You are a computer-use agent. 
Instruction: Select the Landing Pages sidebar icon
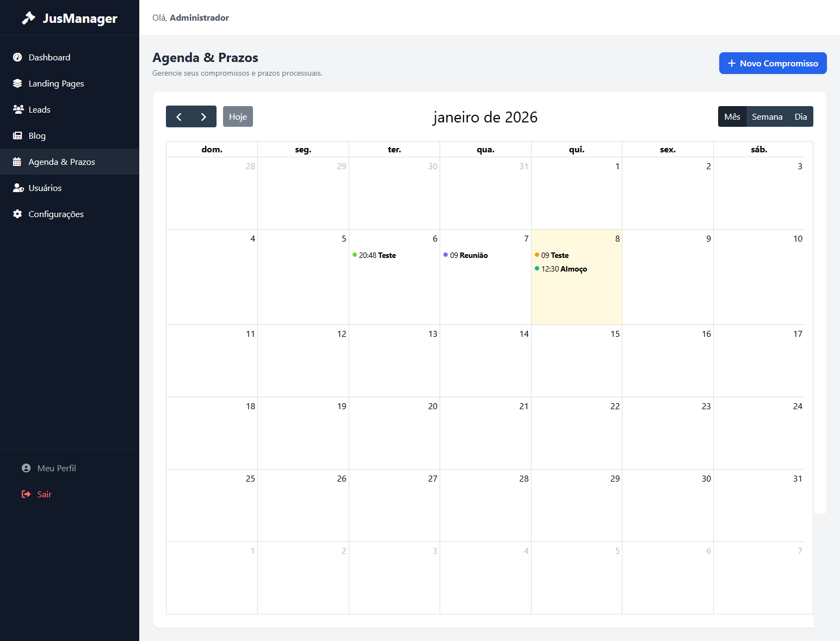tap(17, 83)
